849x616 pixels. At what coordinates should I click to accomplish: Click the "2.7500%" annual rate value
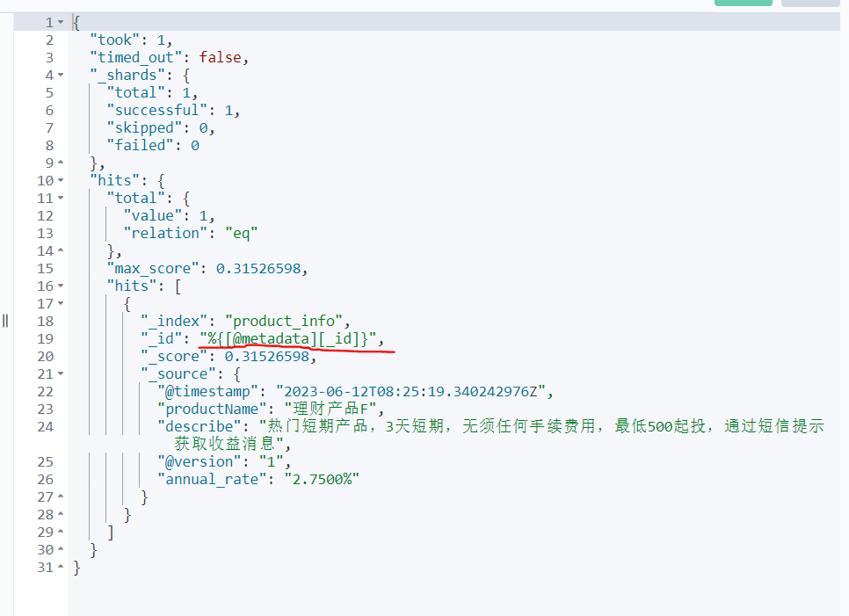click(x=322, y=480)
